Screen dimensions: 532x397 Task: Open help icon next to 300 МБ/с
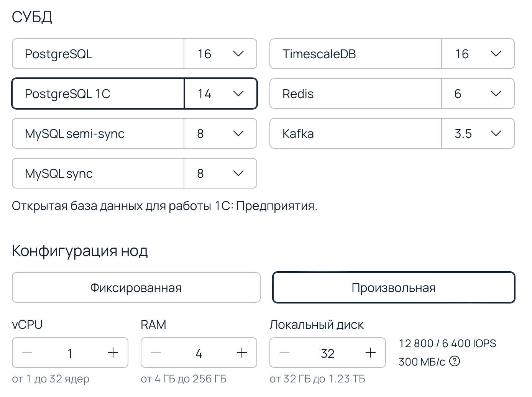click(x=455, y=361)
